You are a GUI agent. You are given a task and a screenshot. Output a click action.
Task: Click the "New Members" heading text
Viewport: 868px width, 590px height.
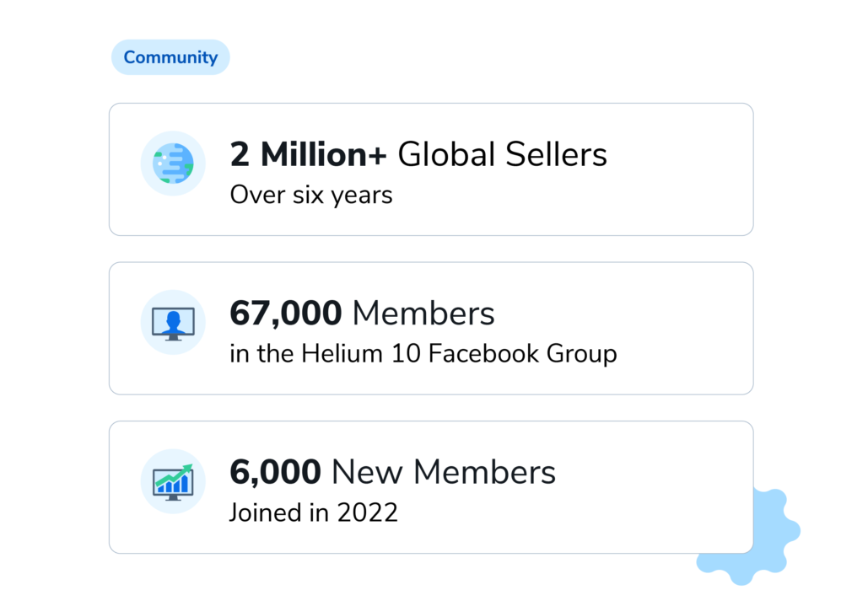coord(443,472)
